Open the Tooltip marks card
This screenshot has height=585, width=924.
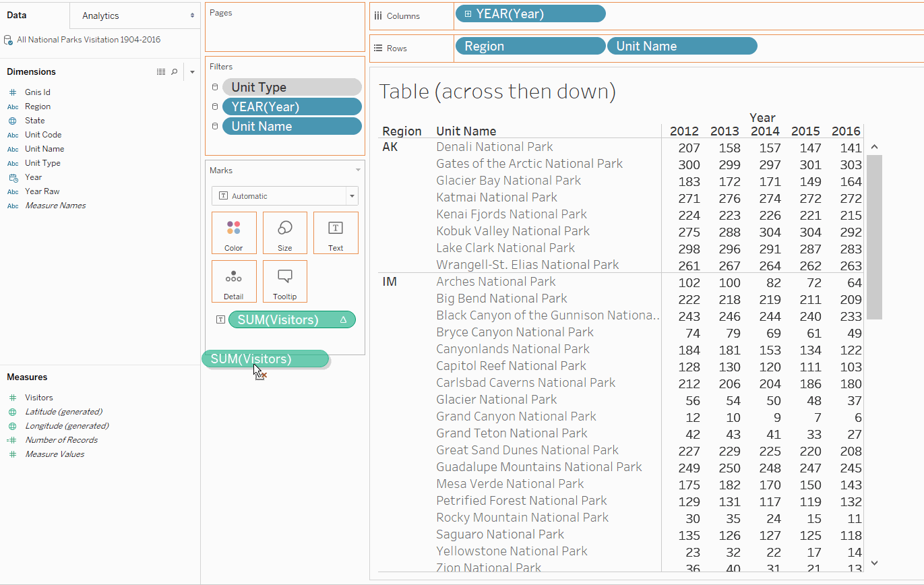click(x=285, y=281)
